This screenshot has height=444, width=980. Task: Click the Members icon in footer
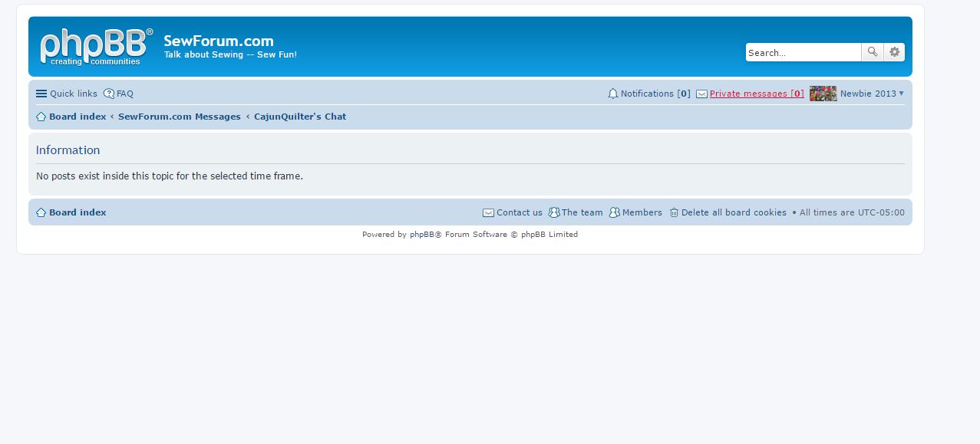point(614,212)
